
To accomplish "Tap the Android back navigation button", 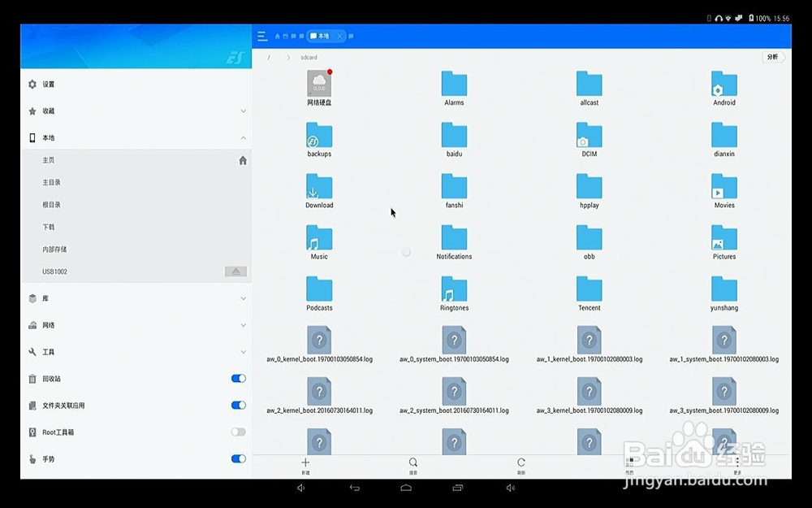I will point(355,488).
